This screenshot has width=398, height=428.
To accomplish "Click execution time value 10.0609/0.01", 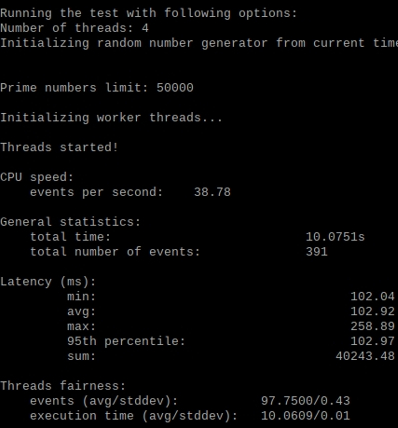I will (x=305, y=416).
